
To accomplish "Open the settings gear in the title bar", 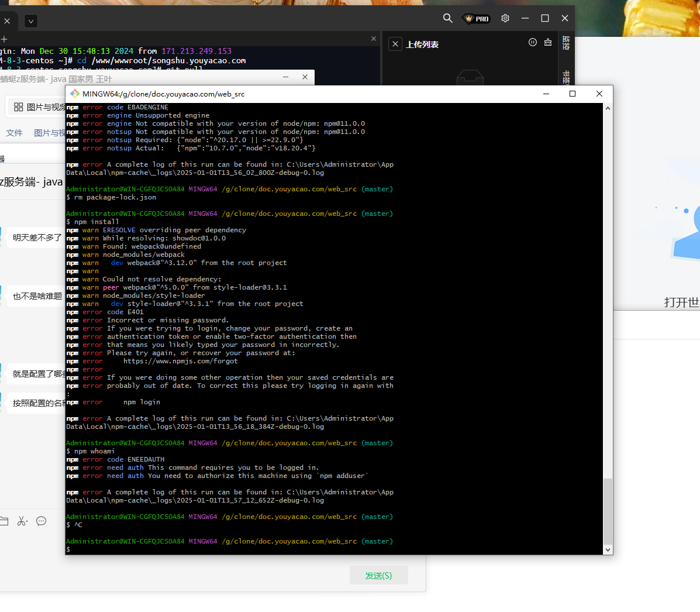I will point(505,18).
